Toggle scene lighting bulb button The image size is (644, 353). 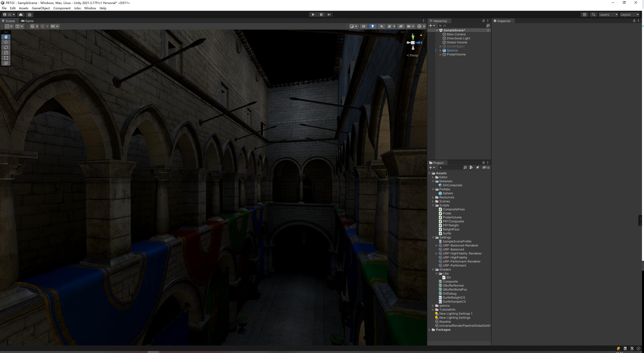point(373,26)
